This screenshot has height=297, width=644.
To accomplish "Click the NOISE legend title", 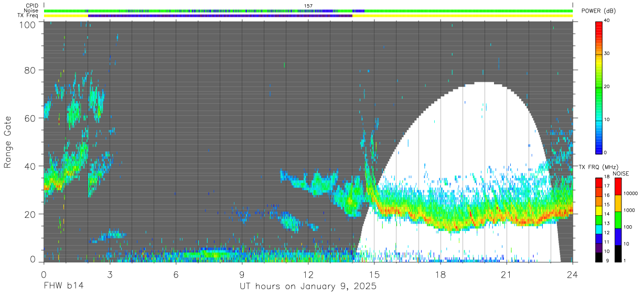I will tap(621, 173).
